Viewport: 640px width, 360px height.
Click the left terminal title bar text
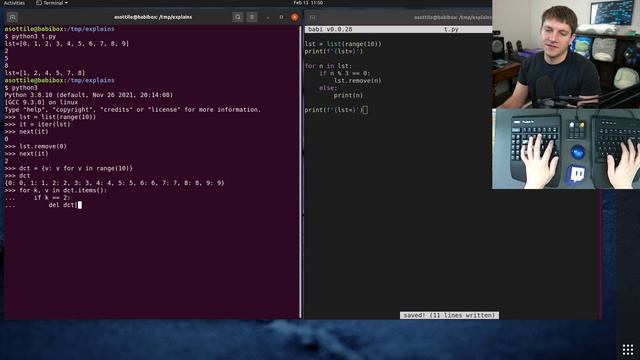tap(153, 17)
